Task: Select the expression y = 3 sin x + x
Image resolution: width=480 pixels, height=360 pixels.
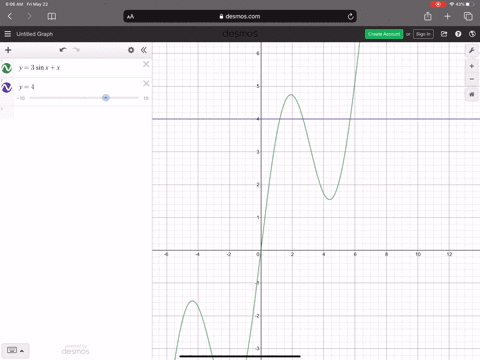Action: (x=39, y=68)
